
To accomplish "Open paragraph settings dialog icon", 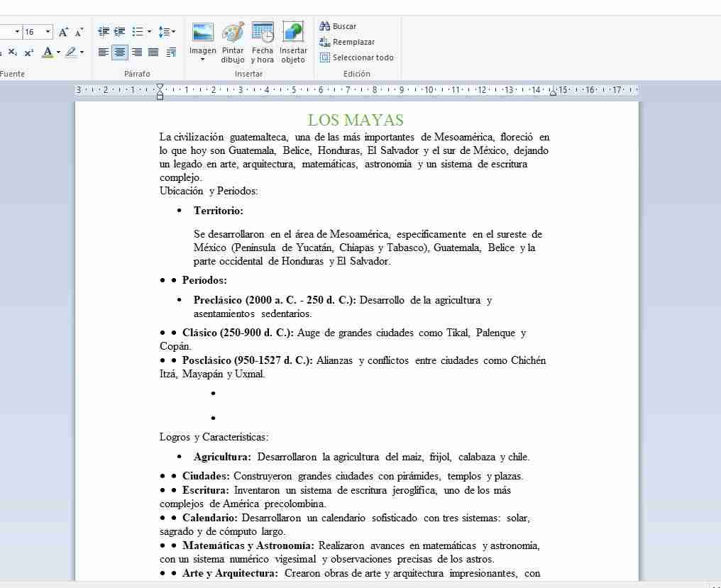I will (171, 52).
